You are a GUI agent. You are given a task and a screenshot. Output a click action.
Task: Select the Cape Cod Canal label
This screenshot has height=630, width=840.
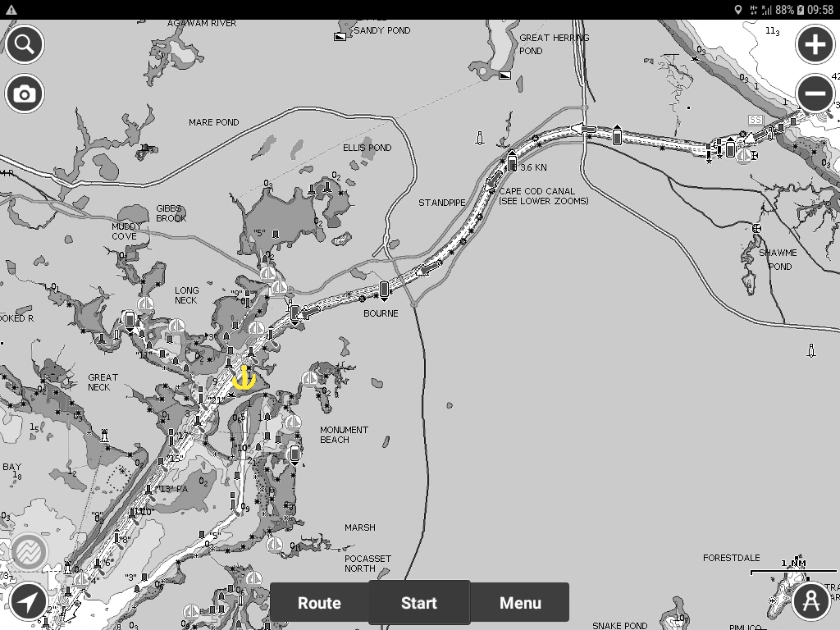543,196
